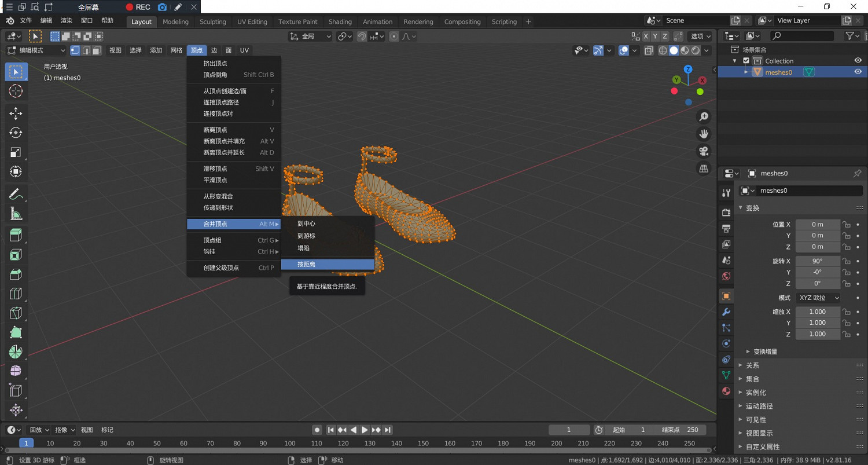Image resolution: width=868 pixels, height=465 pixels.
Task: Select the Annotate pencil tool
Action: pos(16,194)
